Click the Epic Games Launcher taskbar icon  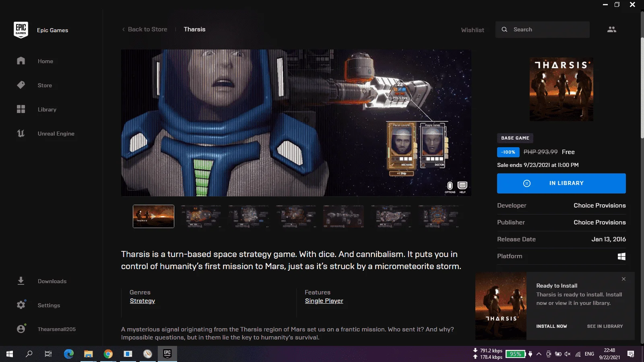coord(167,354)
